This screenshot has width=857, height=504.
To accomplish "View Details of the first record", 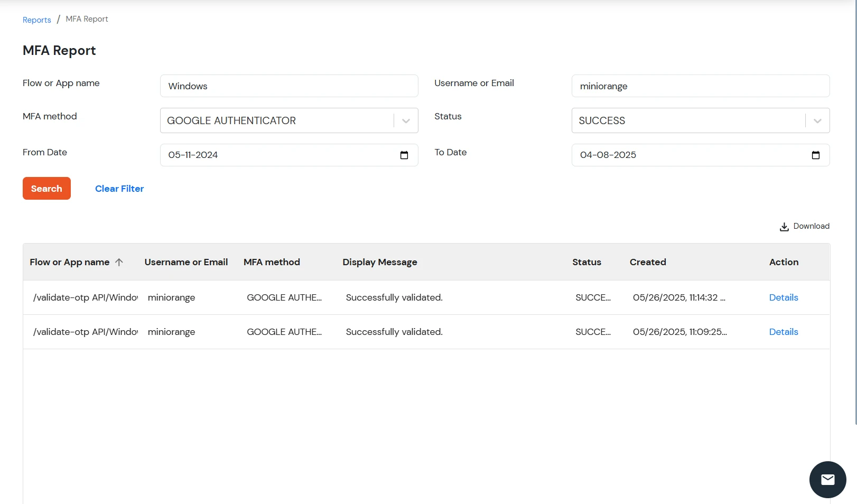I will pos(784,297).
